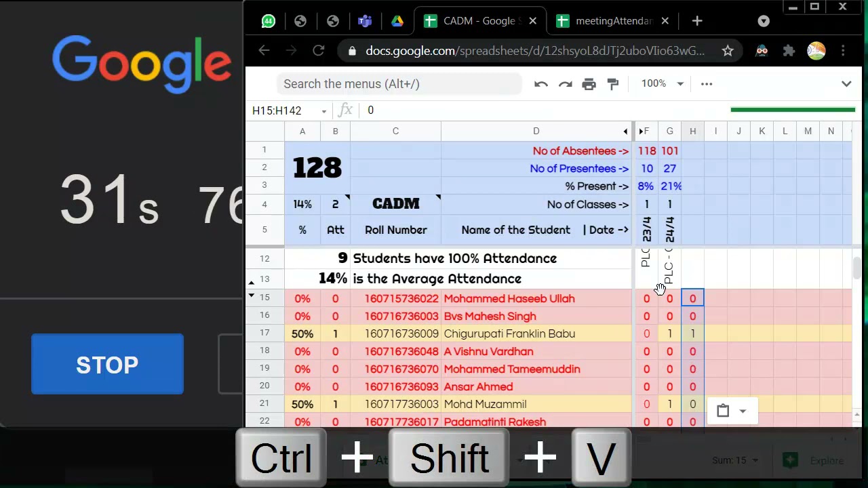
Task: Click the tab search dropdown button
Action: (x=764, y=21)
